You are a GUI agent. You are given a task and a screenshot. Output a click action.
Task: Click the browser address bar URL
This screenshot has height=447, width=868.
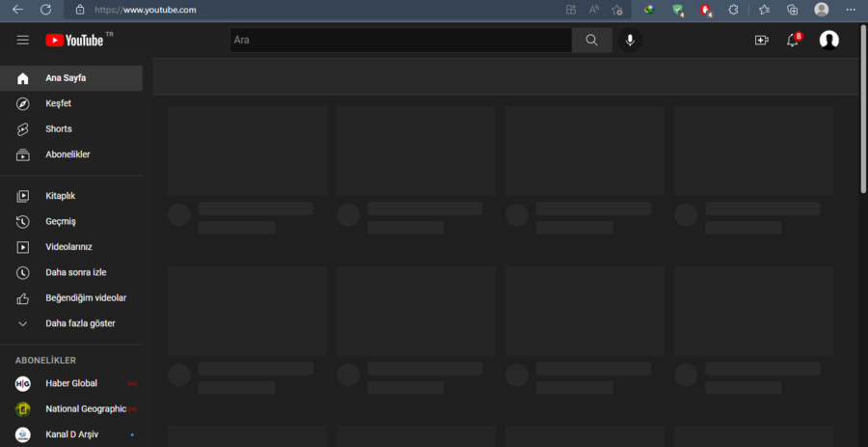(145, 10)
